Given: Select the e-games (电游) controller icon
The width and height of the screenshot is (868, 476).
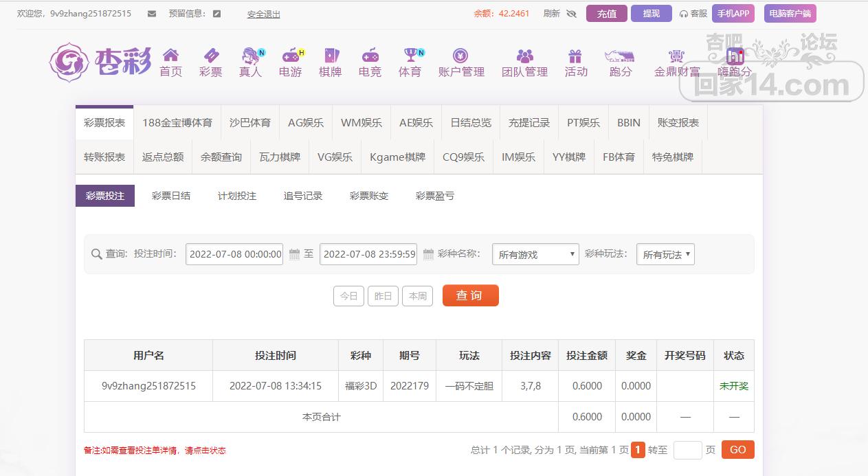Looking at the screenshot, I should coord(290,56).
